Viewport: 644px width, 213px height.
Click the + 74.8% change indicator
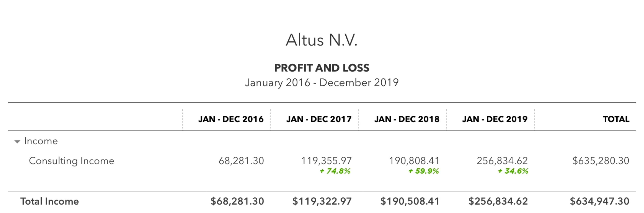pos(335,171)
